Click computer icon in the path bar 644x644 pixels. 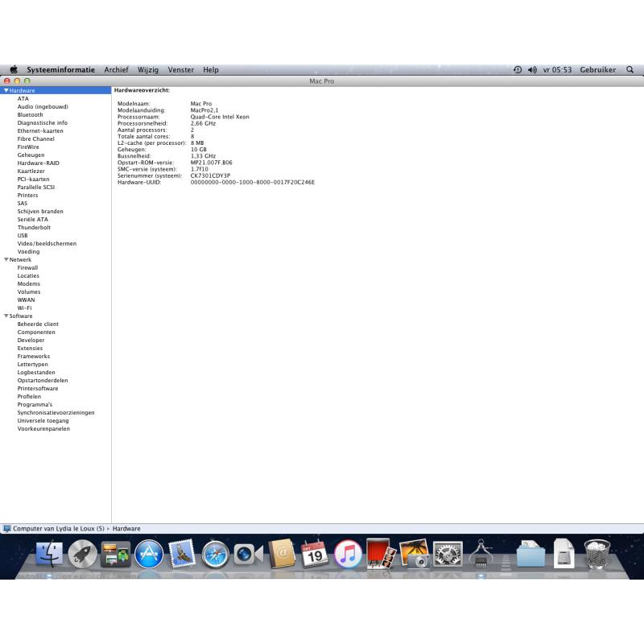tap(7, 529)
